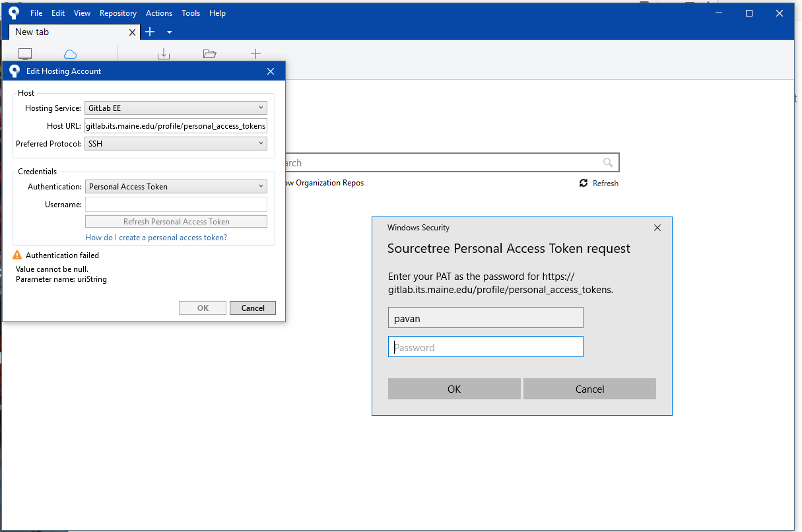Open the Tools menu
The width and height of the screenshot is (802, 532).
coord(191,13)
